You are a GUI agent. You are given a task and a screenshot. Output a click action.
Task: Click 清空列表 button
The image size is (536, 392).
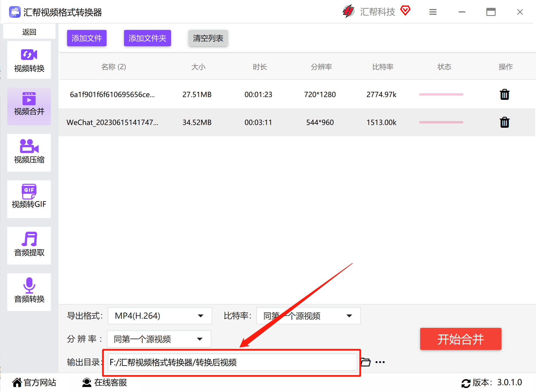click(x=208, y=38)
